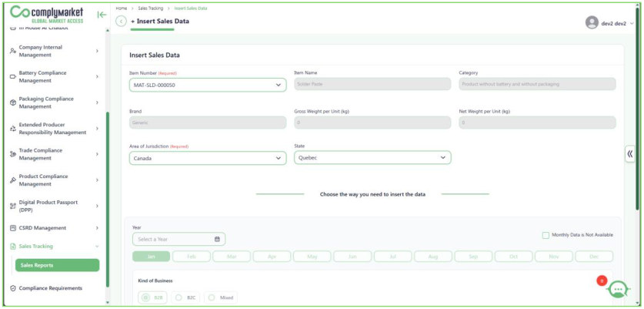Go to Sales Tracking breadcrumb link
Image resolution: width=644 pixels, height=309 pixels.
coord(150,8)
